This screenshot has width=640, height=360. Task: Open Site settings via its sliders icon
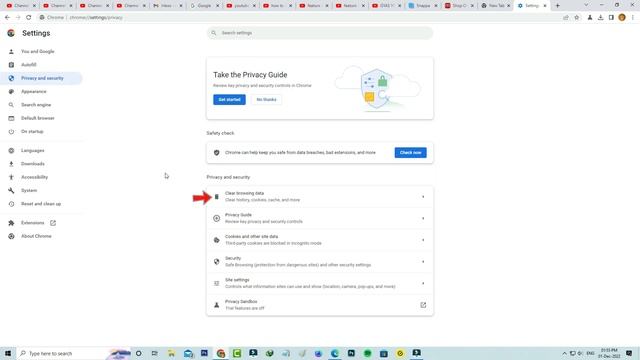217,283
